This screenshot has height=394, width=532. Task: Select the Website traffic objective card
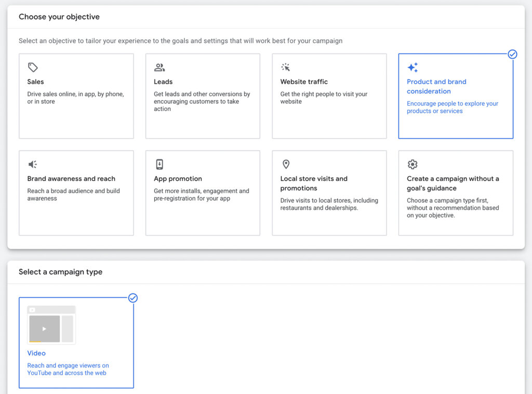click(329, 96)
